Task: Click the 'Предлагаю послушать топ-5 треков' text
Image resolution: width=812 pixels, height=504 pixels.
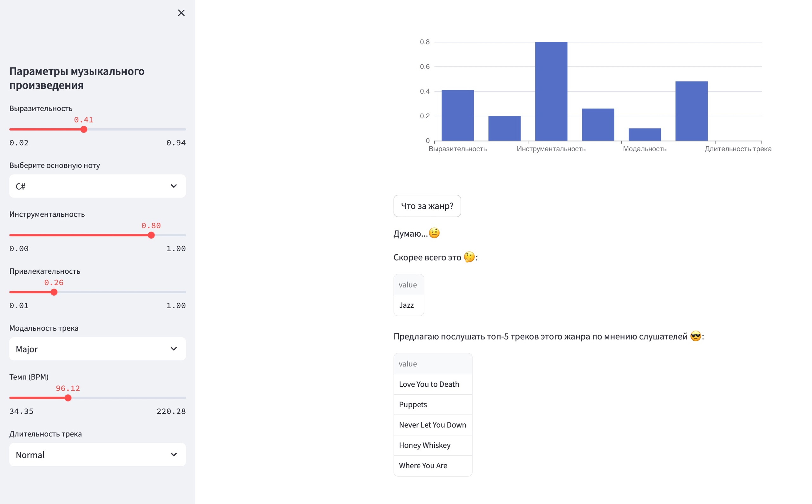Action: point(549,336)
